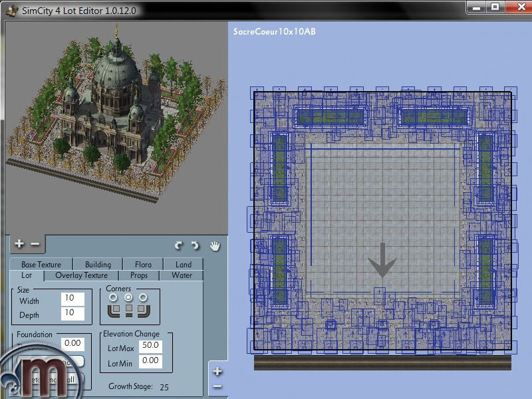Viewport: 532px width, 399px height.
Task: Click the SacreCoeur10x10AB lot name
Action: pyautogui.click(x=275, y=31)
